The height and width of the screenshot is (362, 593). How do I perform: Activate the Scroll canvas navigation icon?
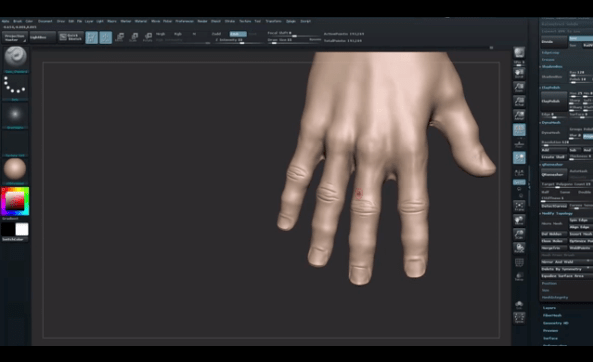pos(519,73)
